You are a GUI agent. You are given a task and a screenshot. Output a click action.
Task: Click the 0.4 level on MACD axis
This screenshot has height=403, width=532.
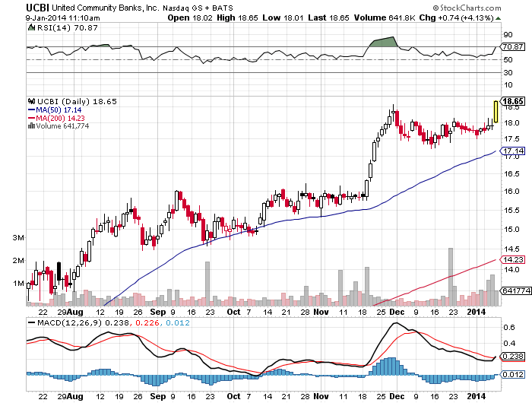[510, 344]
